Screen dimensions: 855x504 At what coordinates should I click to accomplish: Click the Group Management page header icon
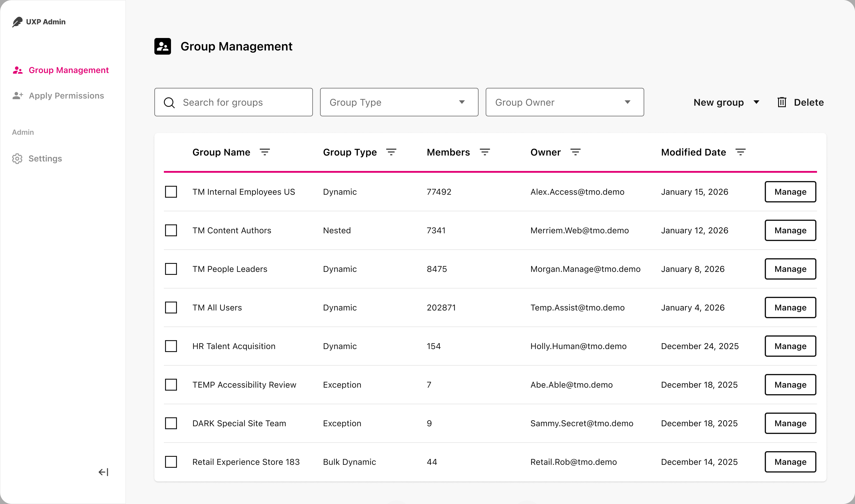pos(162,46)
